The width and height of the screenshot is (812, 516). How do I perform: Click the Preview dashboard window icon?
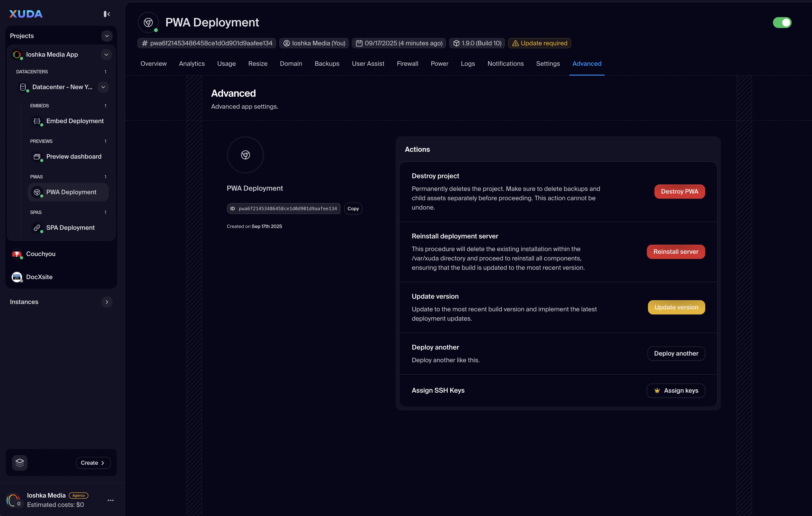click(x=37, y=157)
